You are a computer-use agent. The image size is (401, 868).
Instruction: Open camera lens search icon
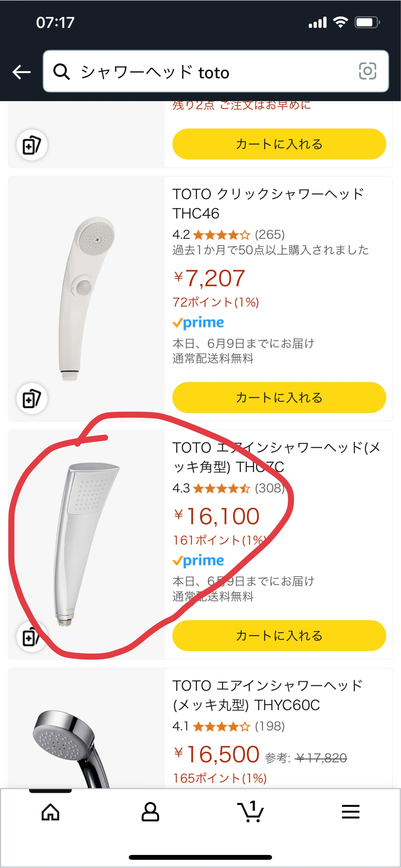point(367,71)
